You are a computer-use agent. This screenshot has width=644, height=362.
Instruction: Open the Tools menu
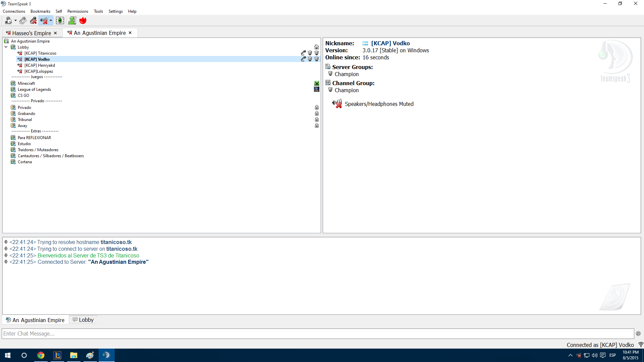tap(98, 11)
